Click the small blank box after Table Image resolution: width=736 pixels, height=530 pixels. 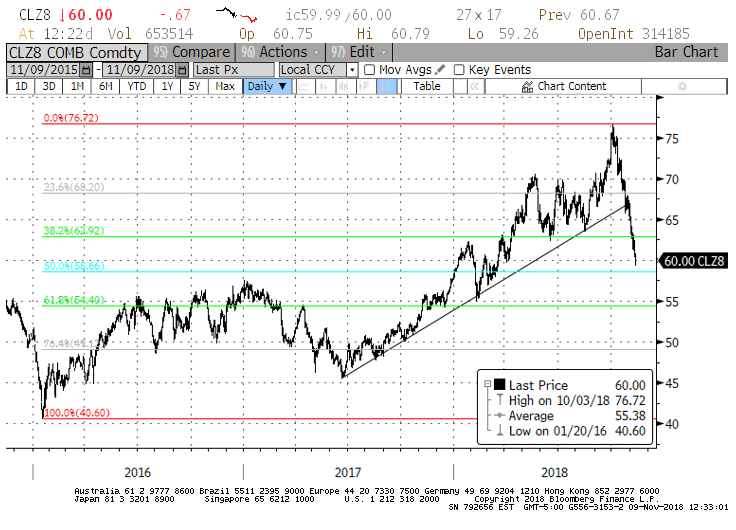(460, 87)
